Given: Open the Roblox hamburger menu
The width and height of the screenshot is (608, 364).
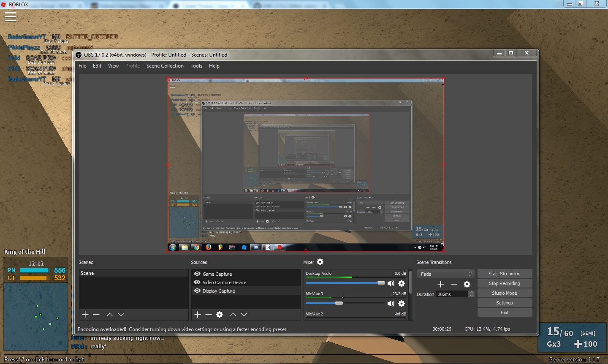Looking at the screenshot, I should (11, 17).
